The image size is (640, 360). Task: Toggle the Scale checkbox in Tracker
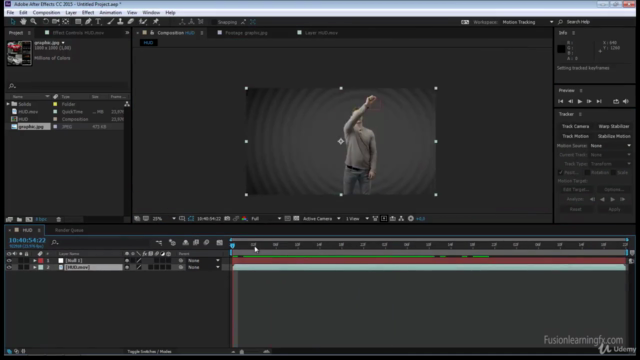[x=613, y=173]
